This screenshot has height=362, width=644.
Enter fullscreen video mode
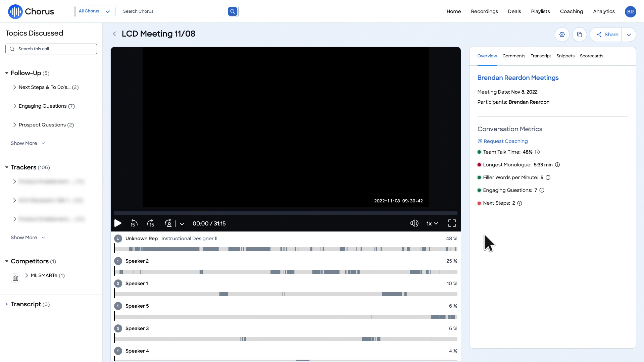point(452,223)
